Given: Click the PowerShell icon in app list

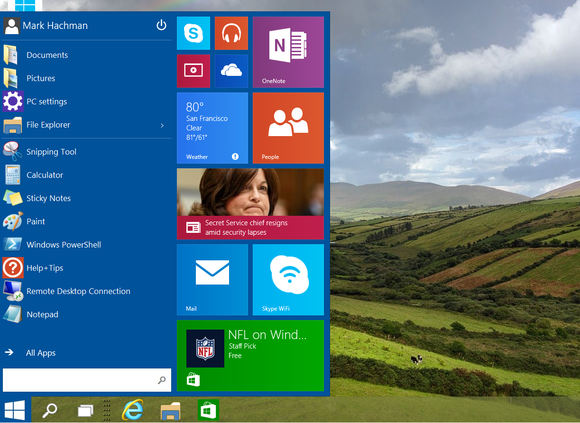Looking at the screenshot, I should point(13,244).
